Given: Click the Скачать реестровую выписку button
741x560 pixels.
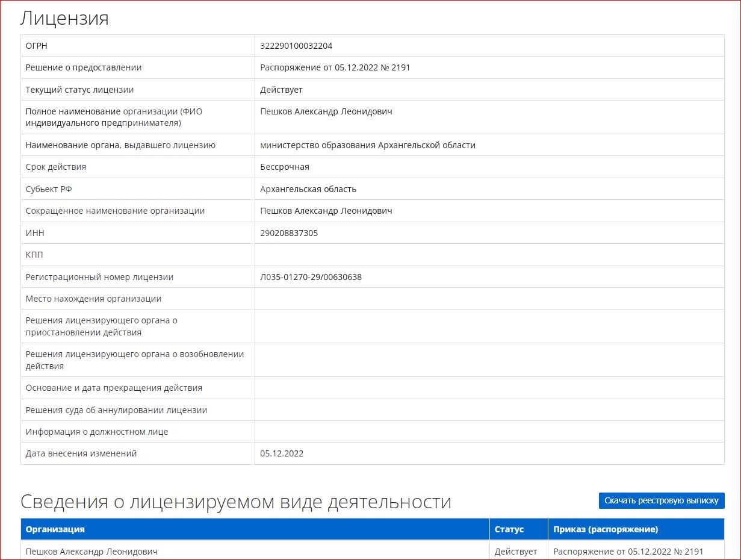Looking at the screenshot, I should [661, 500].
